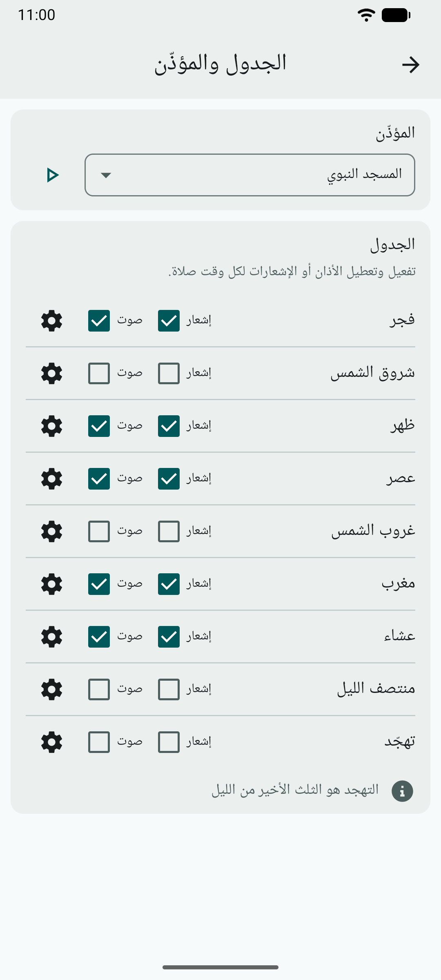Disable the صوت checkbox for عشاء
Viewport: 441px width, 980px height.
[99, 637]
